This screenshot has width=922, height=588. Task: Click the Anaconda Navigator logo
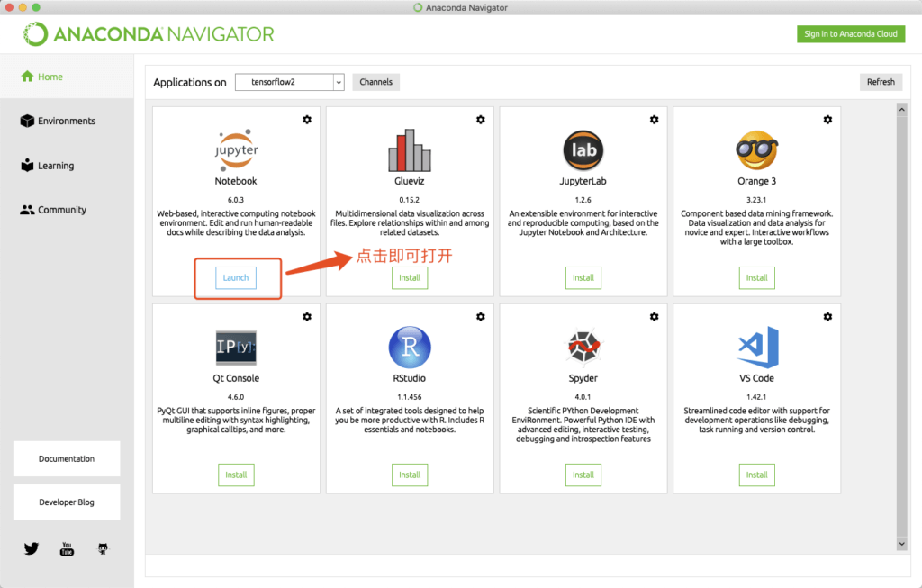point(149,34)
